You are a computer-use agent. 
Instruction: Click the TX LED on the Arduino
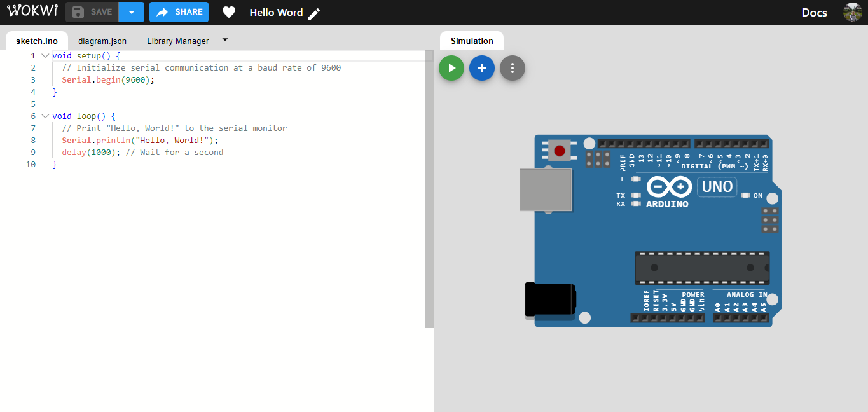635,196
